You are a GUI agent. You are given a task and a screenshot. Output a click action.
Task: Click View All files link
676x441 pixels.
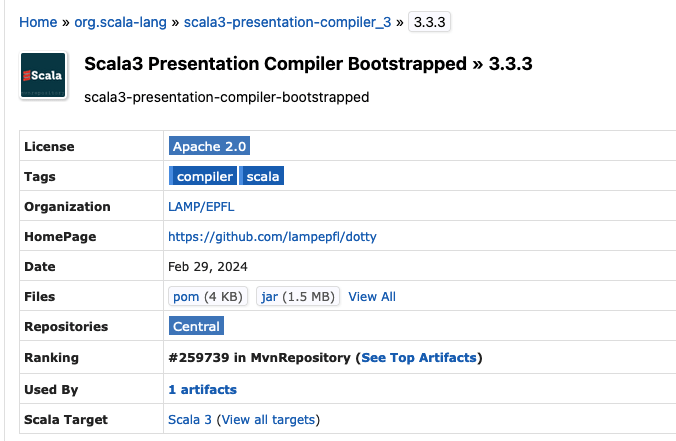(x=372, y=297)
